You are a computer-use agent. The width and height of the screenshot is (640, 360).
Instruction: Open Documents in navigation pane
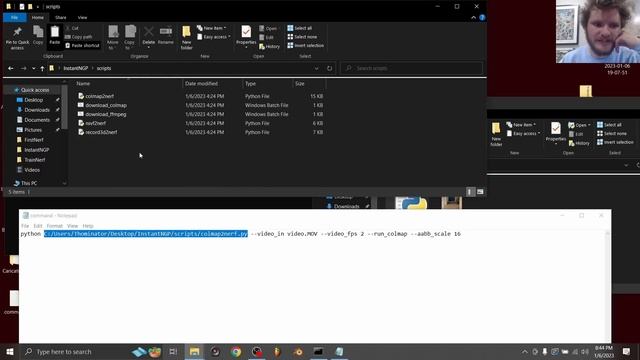pos(37,120)
